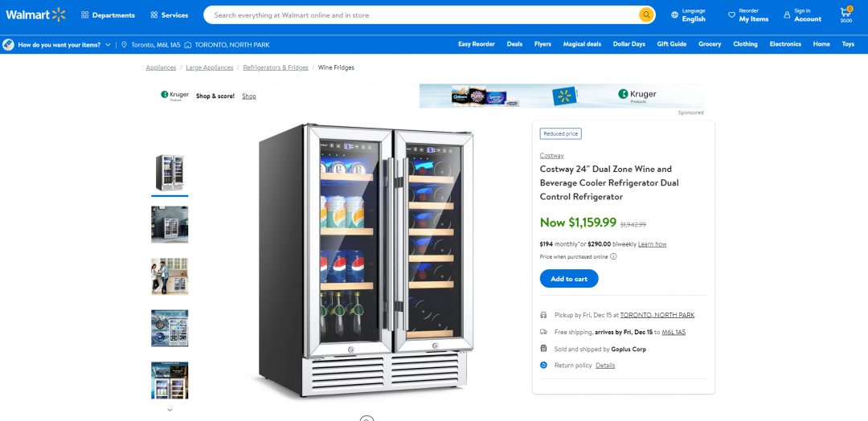
Task: Open Reorder My Items heart icon
Action: click(731, 15)
